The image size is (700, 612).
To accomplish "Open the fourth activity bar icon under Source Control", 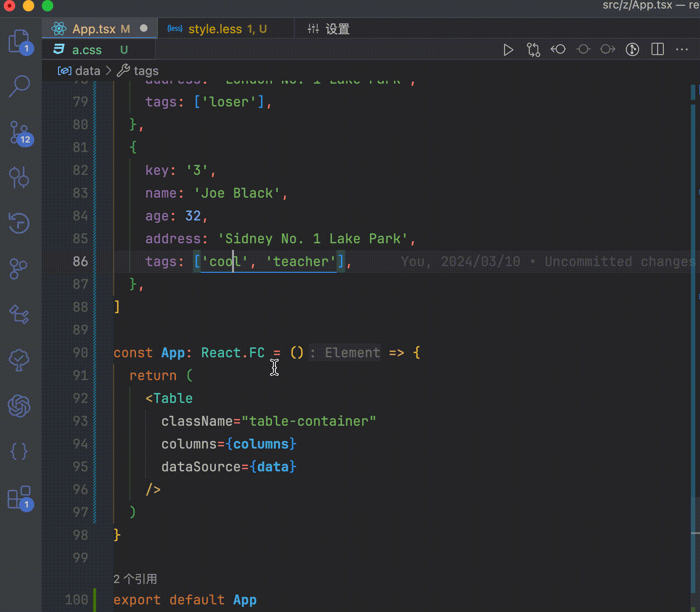I will pos(19,177).
